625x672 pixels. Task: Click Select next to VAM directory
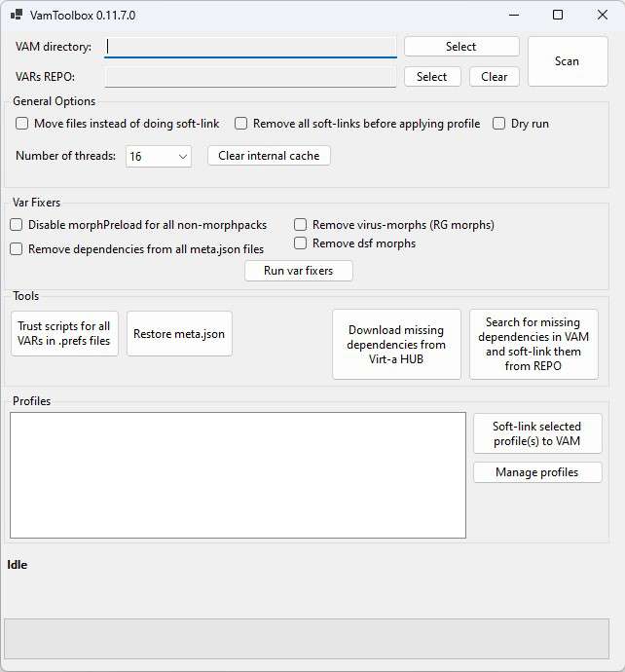point(460,47)
